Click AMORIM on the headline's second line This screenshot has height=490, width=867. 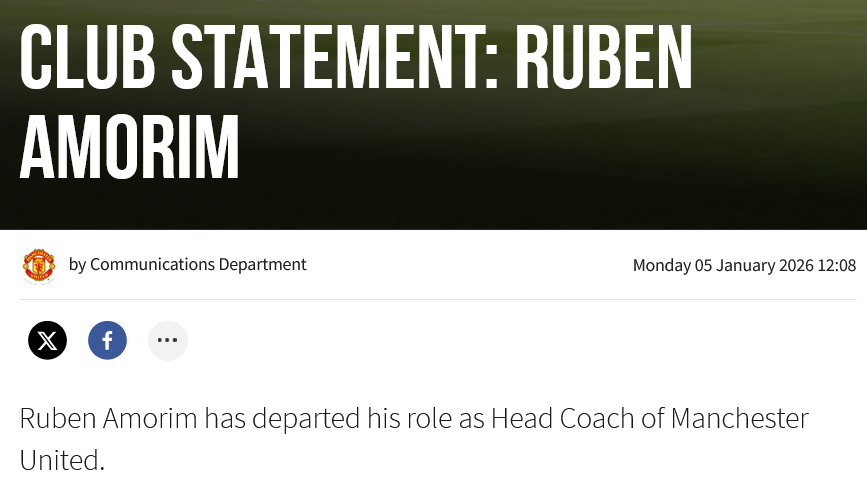pos(129,149)
